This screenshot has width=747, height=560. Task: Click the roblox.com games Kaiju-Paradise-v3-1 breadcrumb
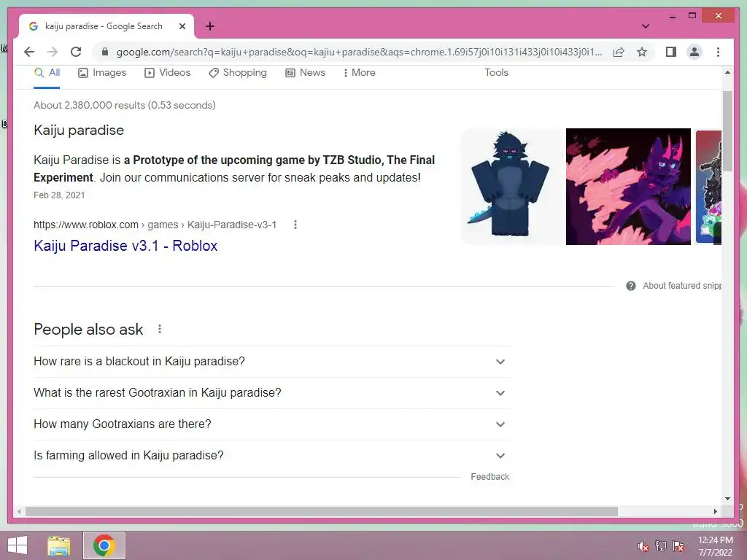155,225
